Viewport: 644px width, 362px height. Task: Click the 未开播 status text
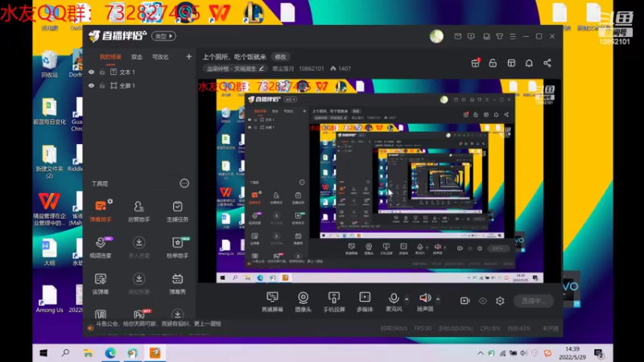click(x=550, y=328)
